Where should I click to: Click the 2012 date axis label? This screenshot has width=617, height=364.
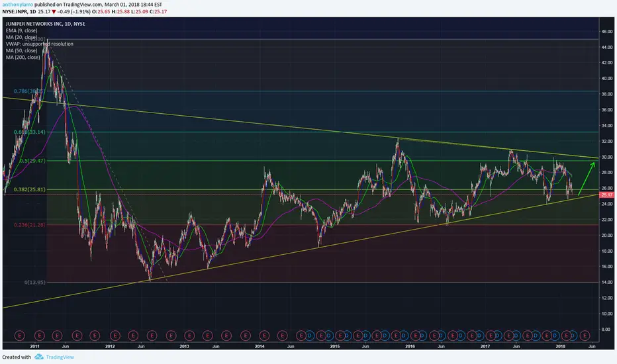(x=110, y=346)
